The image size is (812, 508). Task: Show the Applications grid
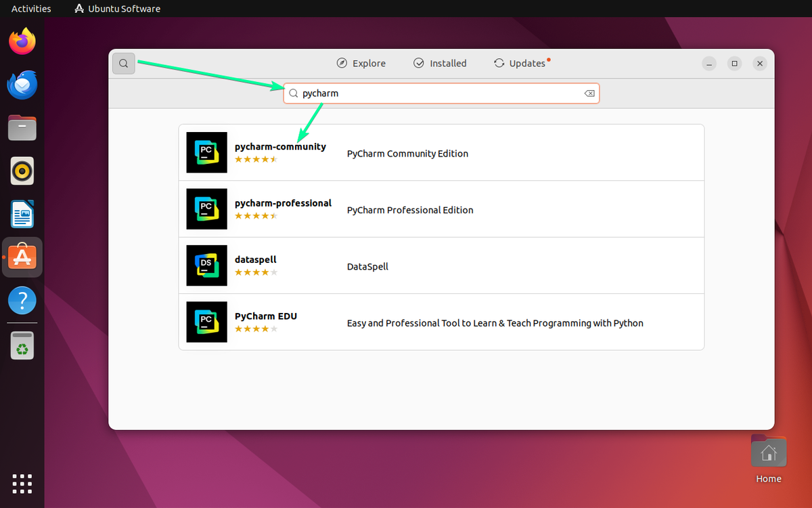coord(22,484)
